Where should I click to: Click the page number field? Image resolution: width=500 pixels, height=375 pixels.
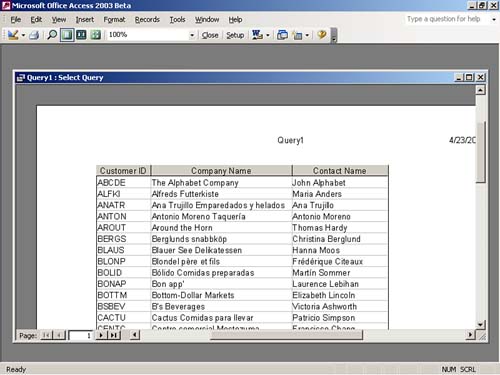point(80,335)
